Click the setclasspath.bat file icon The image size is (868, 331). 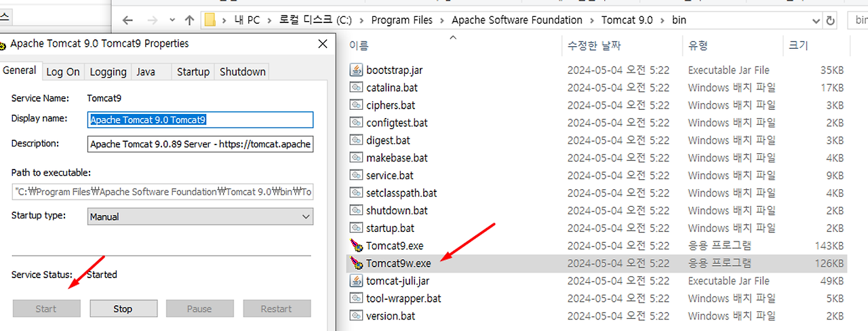357,193
